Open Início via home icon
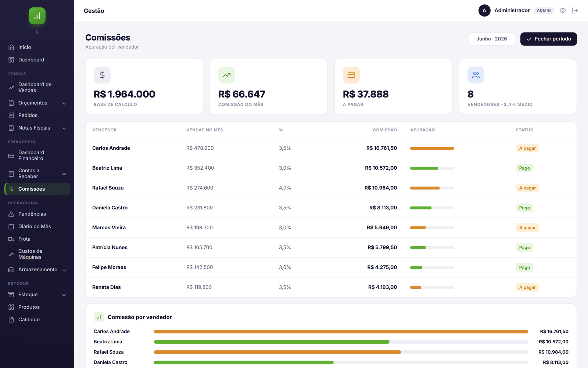 pyautogui.click(x=11, y=47)
